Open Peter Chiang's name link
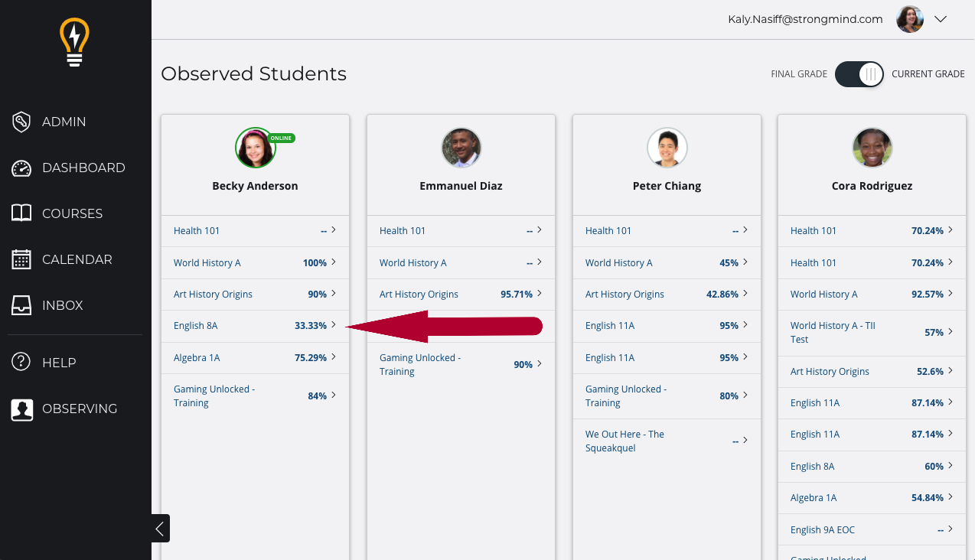Screen dimensions: 975x560 667,186
